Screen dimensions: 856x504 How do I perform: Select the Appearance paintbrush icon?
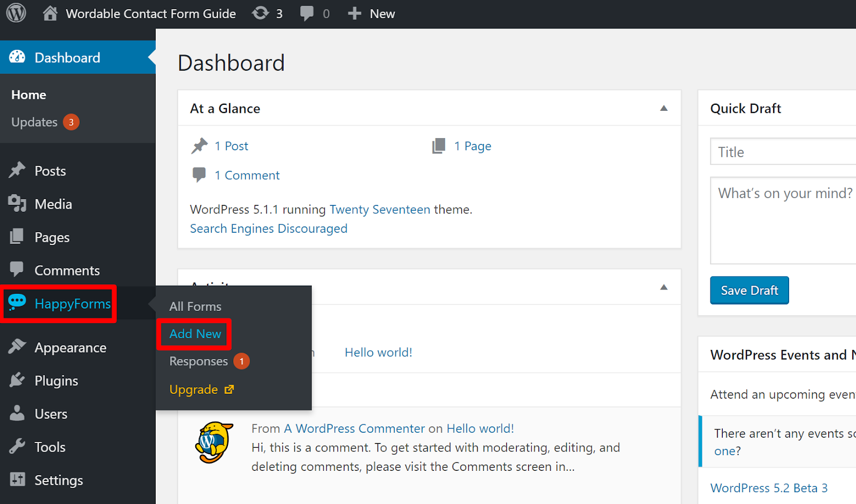point(17,347)
